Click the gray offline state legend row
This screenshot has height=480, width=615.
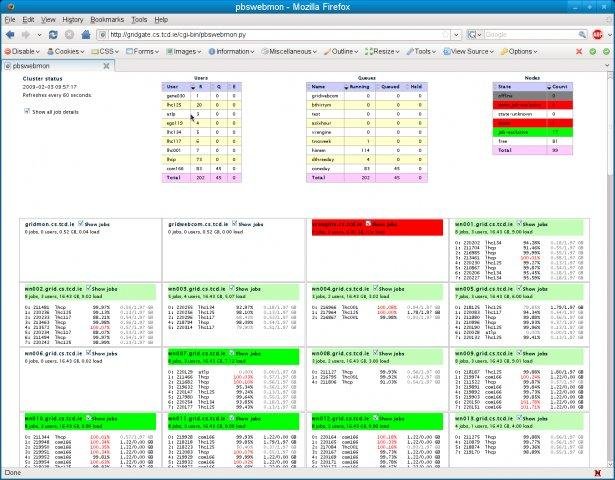coord(533,96)
